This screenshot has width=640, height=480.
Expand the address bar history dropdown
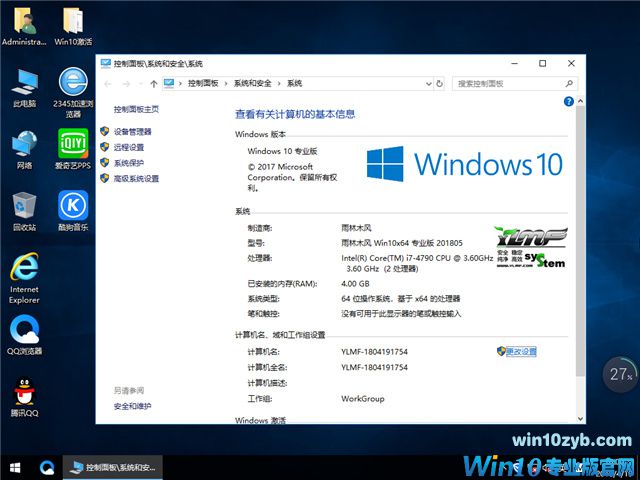click(429, 84)
